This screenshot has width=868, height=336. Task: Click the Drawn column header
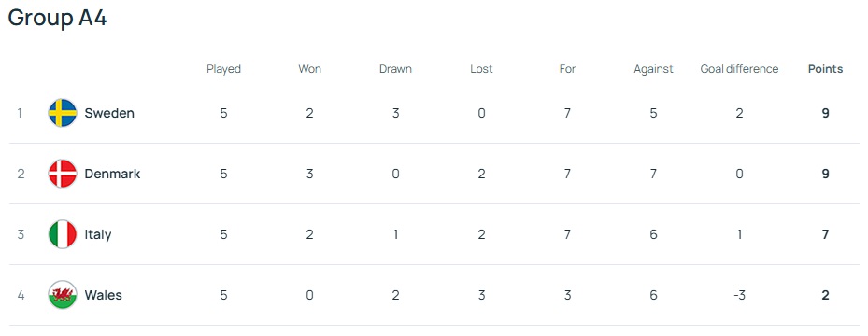click(x=395, y=69)
